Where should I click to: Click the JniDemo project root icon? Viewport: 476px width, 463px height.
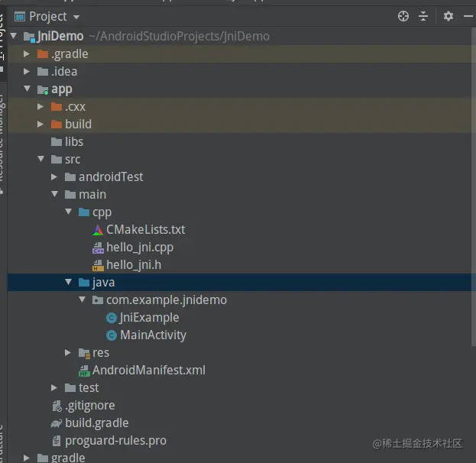click(x=30, y=37)
